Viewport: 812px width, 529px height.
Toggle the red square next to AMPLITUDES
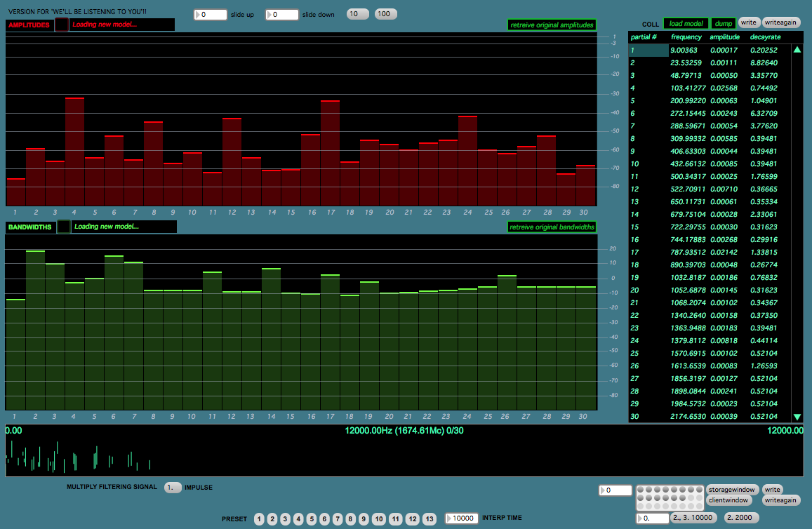pyautogui.click(x=62, y=25)
